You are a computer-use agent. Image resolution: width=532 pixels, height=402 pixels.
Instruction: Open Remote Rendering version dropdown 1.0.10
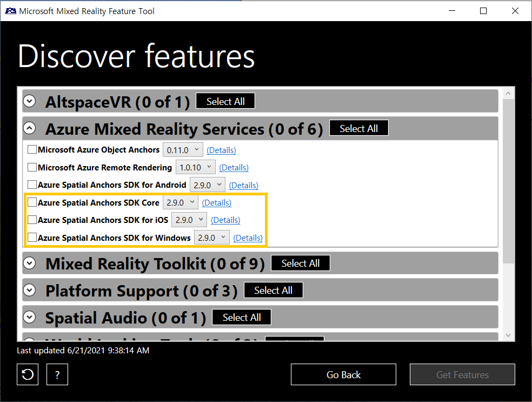click(x=195, y=167)
